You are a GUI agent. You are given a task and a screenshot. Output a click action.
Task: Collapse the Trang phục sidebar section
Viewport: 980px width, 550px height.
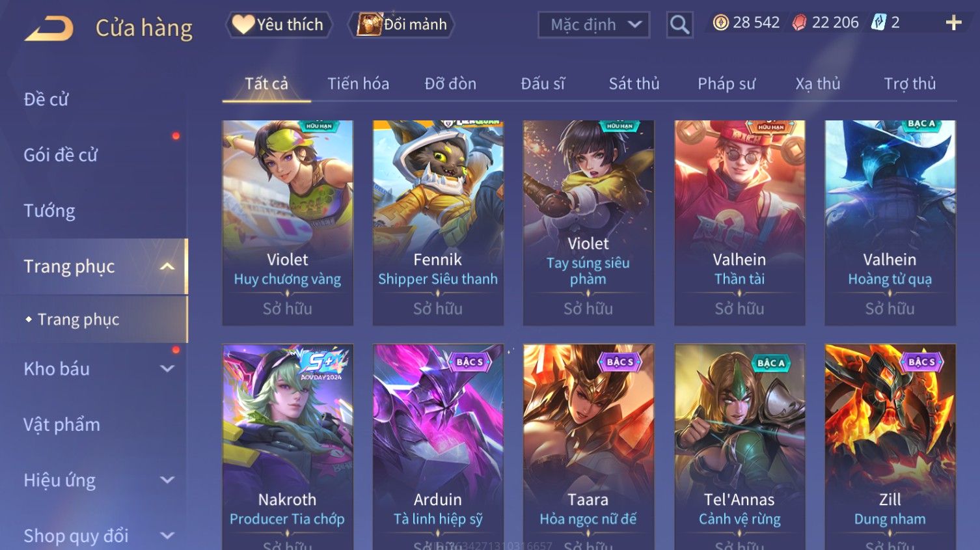coord(167,266)
